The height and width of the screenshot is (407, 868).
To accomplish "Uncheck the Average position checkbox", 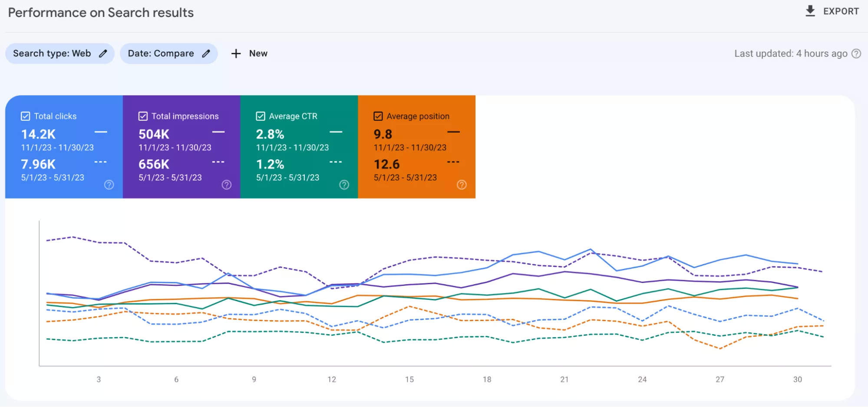I will click(x=378, y=116).
